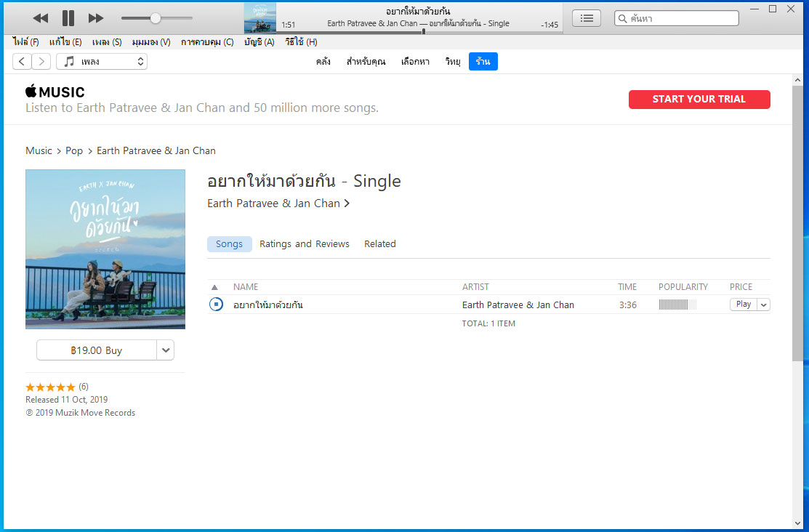The width and height of the screenshot is (809, 532).
Task: Click the ฿19.00 Buy button
Action: point(97,350)
